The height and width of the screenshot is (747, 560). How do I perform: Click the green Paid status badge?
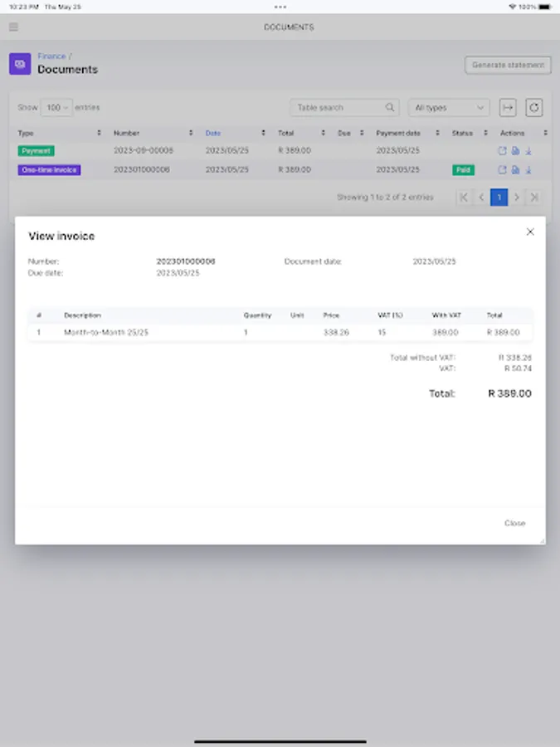click(463, 170)
